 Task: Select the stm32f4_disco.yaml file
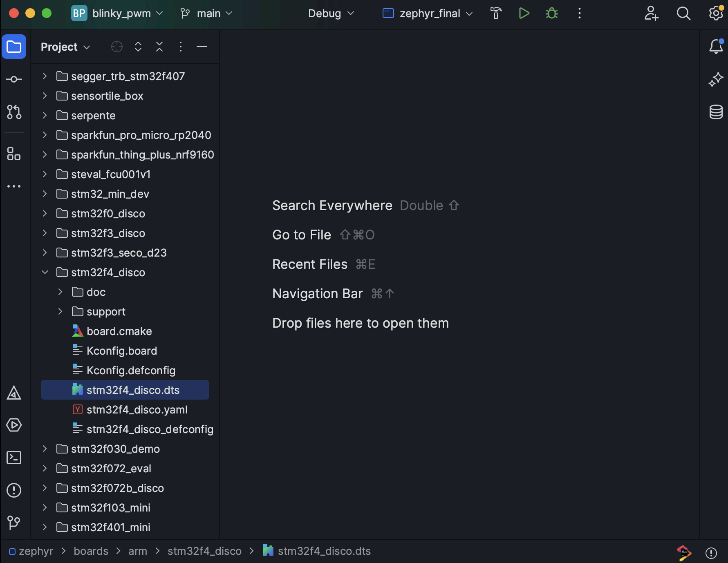coord(137,409)
